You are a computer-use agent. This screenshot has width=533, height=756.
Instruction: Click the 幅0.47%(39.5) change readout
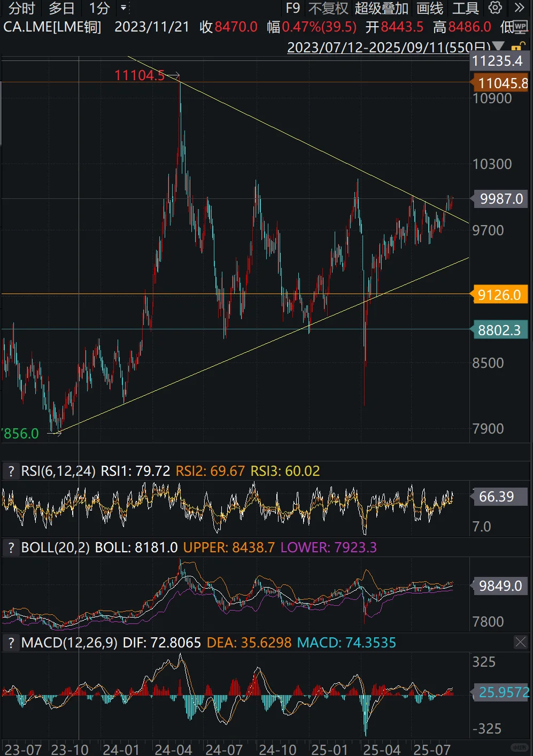coord(312,27)
